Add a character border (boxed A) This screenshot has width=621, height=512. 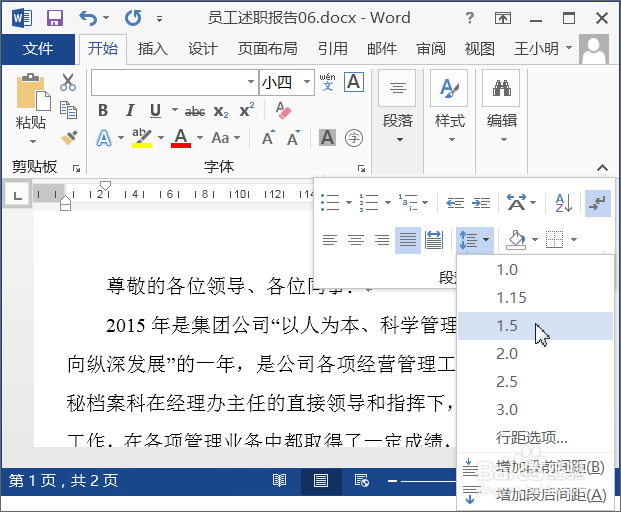point(354,82)
